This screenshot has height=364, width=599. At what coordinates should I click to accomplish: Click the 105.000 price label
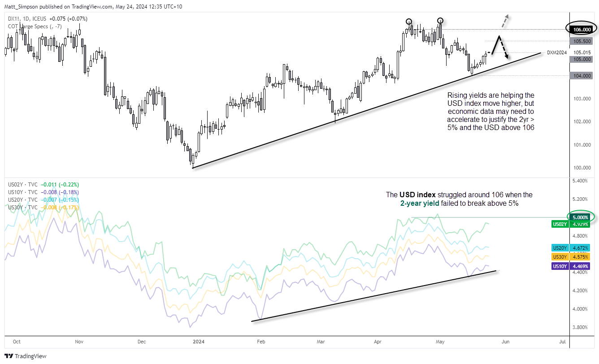582,59
